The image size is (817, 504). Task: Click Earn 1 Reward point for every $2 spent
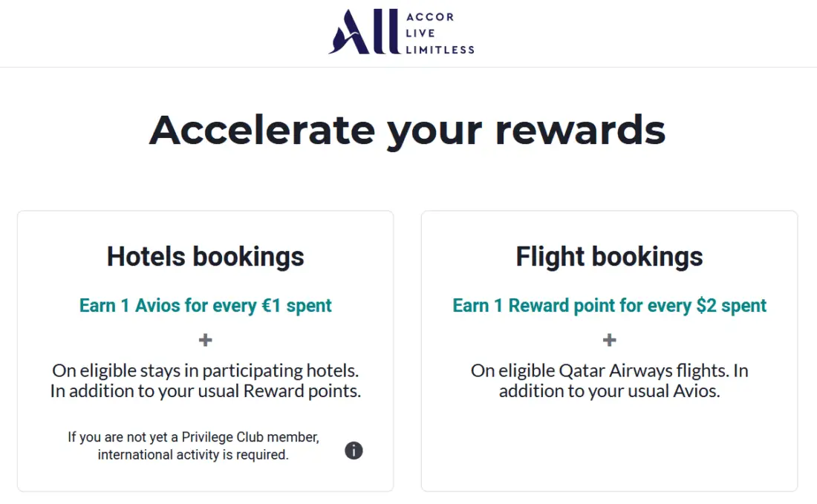click(609, 306)
